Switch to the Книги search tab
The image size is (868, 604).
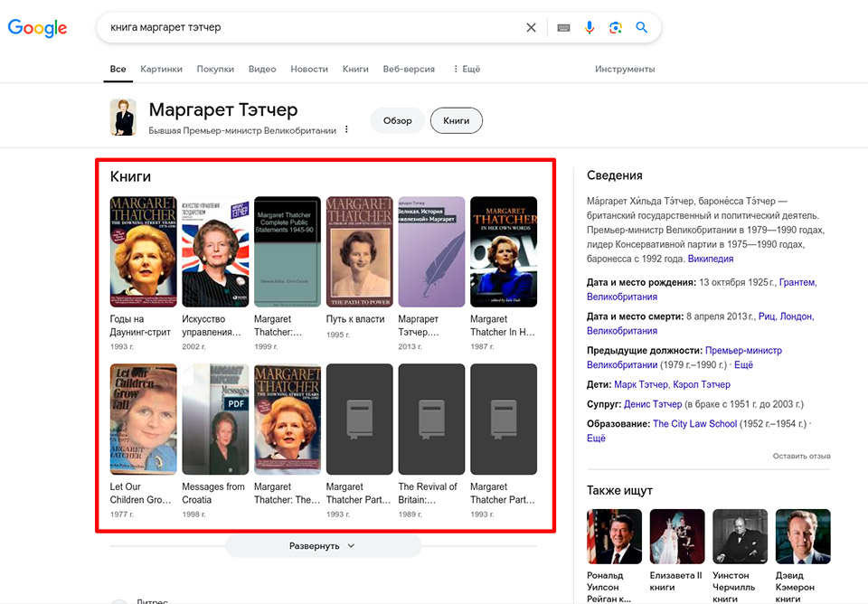[355, 70]
